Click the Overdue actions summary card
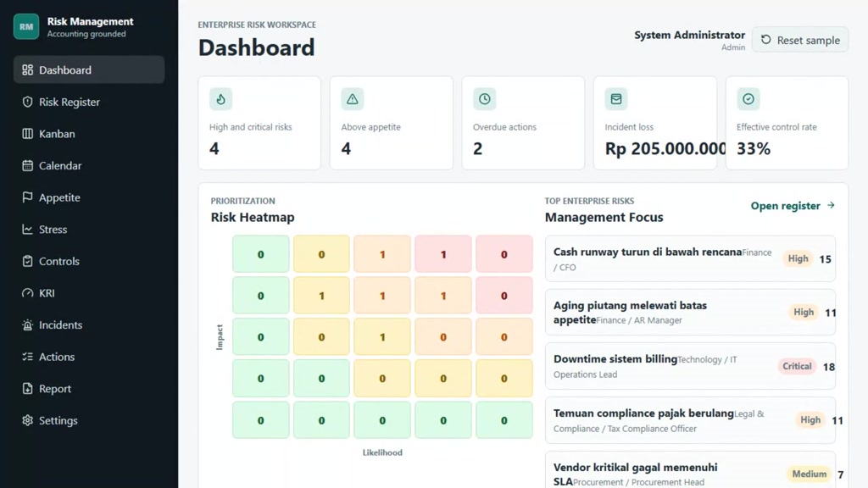 pyautogui.click(x=523, y=123)
